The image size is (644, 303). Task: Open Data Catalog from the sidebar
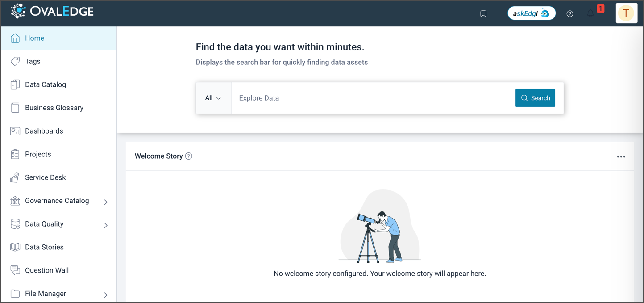(45, 84)
